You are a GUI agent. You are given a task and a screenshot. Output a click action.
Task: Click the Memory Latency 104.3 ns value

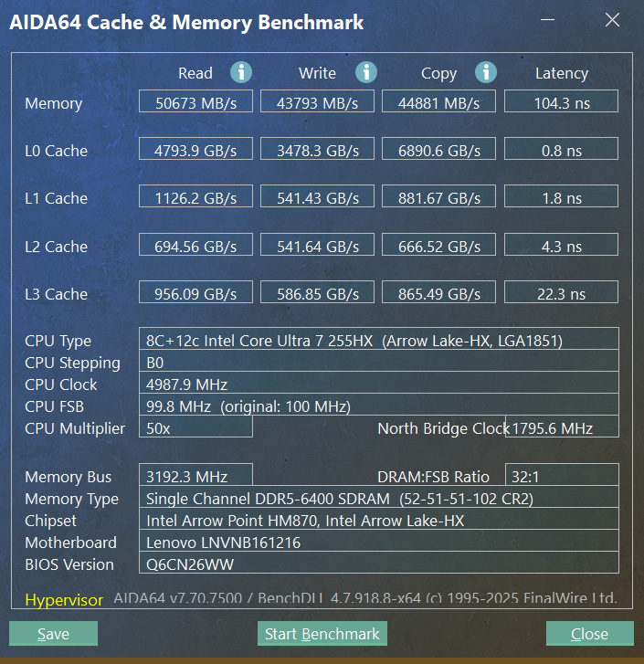pyautogui.click(x=561, y=102)
